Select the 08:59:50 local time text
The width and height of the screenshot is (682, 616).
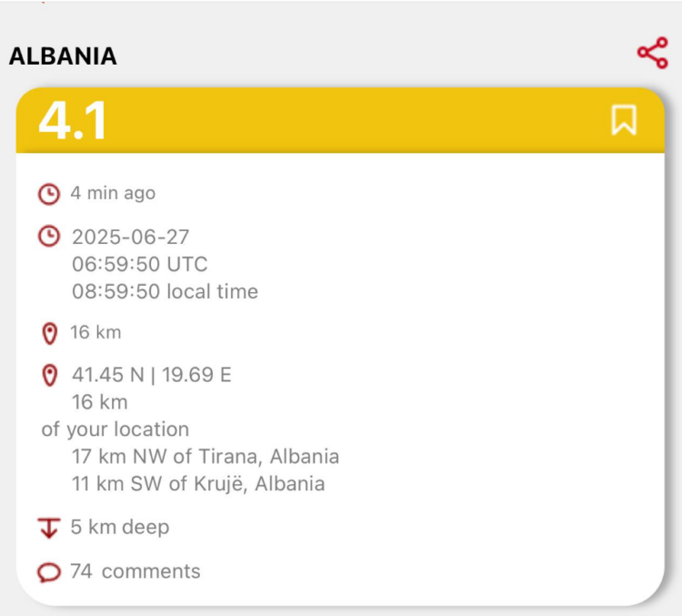165,292
